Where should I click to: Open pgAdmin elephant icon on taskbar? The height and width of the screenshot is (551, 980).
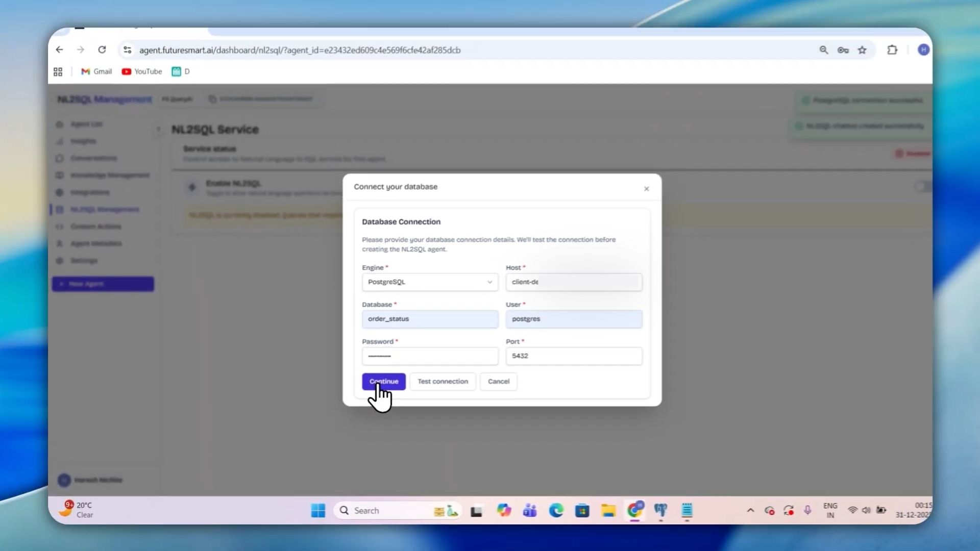coord(660,510)
